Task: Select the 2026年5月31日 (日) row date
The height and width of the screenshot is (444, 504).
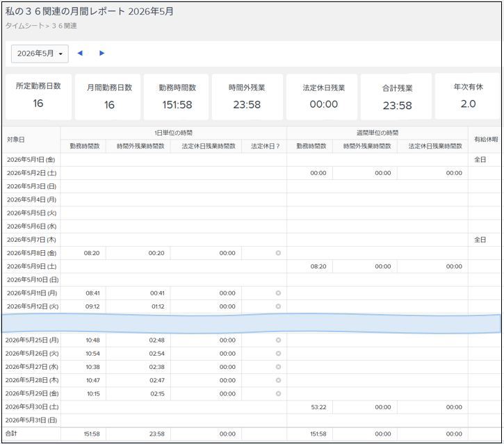Action: (31, 420)
